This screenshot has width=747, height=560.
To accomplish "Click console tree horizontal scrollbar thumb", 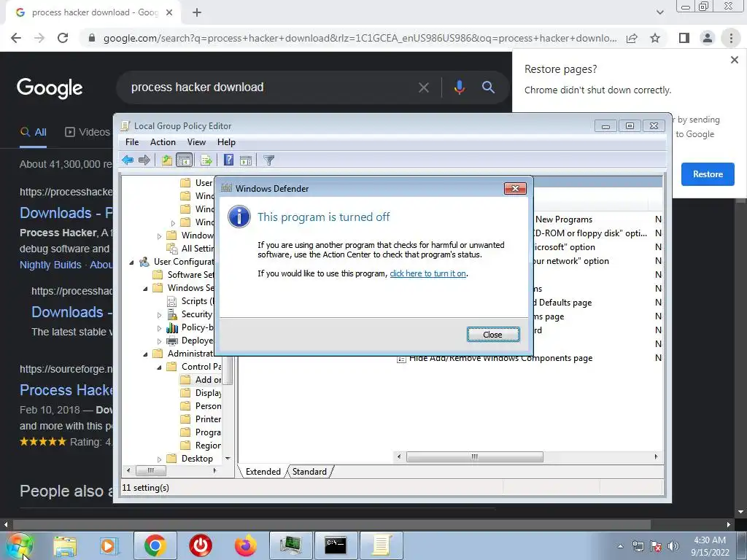I will pos(151,470).
